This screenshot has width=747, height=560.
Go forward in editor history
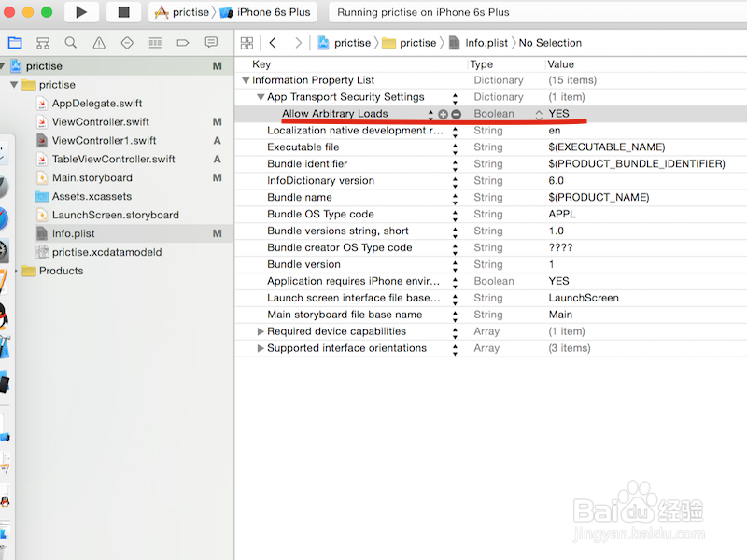click(x=298, y=43)
